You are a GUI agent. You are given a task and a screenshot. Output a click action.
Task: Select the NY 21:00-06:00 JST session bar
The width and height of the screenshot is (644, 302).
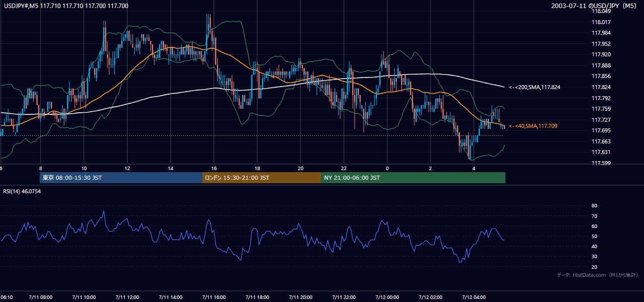pos(413,178)
